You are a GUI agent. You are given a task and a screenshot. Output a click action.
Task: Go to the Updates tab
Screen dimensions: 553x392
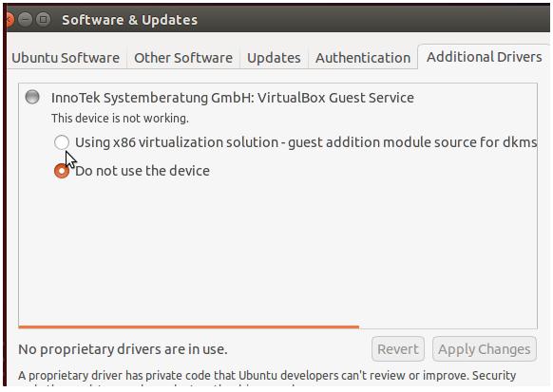274,58
